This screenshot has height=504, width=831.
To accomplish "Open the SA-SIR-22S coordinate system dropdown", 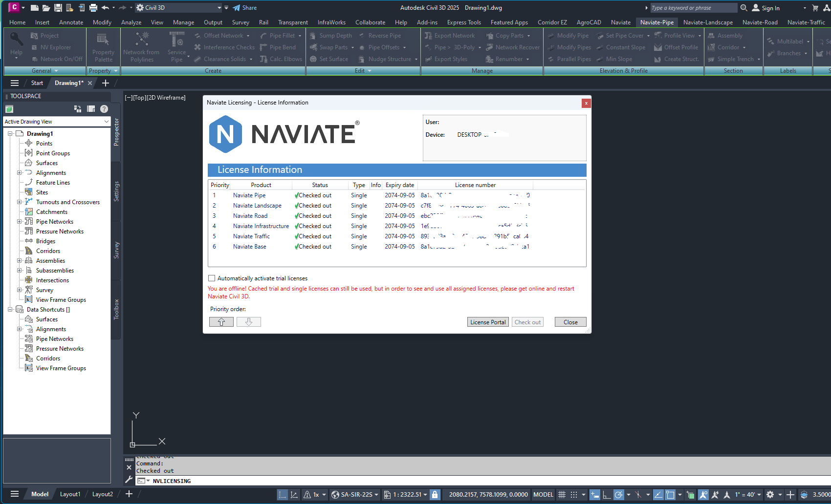I will point(355,495).
